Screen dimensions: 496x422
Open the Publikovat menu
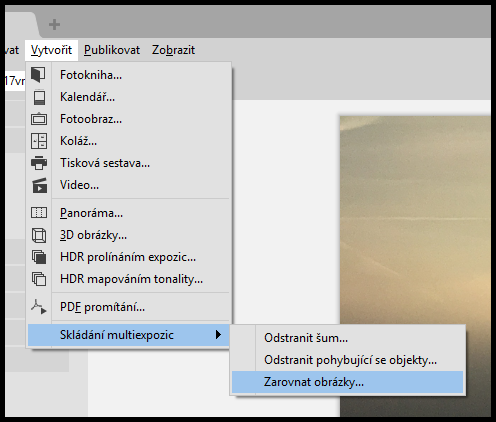112,50
